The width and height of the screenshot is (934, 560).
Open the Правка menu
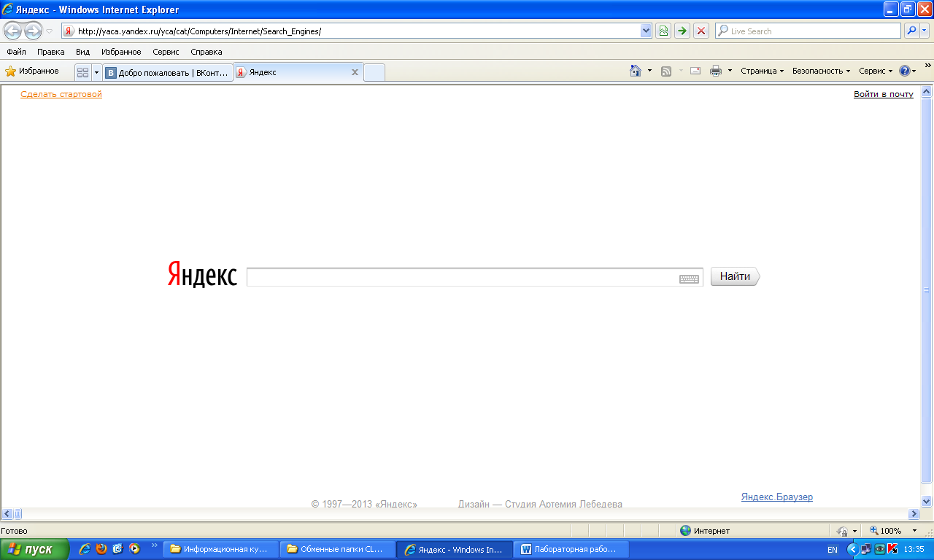click(50, 52)
